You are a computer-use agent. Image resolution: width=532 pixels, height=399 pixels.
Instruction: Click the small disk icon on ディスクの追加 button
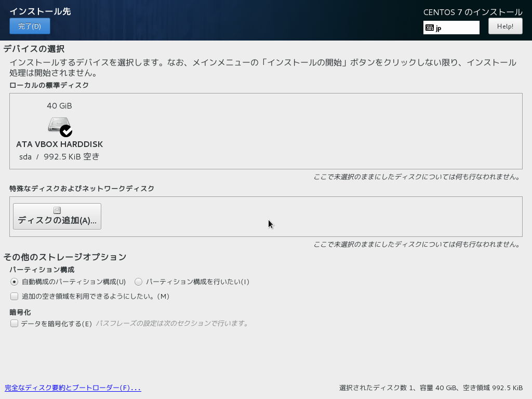click(57, 210)
